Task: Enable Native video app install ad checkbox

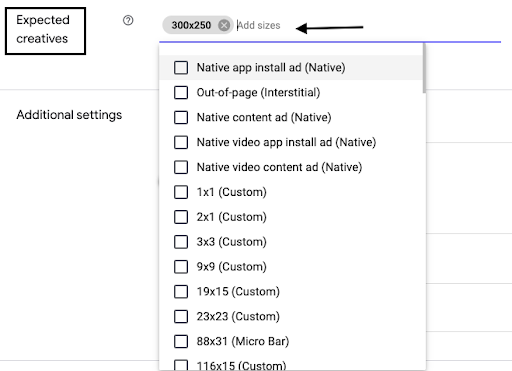Action: [x=181, y=142]
